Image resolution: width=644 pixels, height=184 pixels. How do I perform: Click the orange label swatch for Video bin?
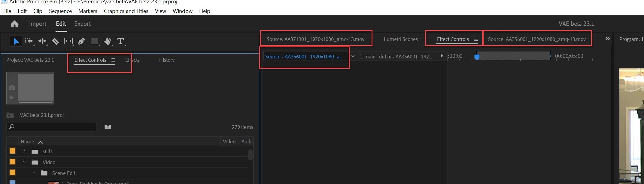tap(12, 162)
